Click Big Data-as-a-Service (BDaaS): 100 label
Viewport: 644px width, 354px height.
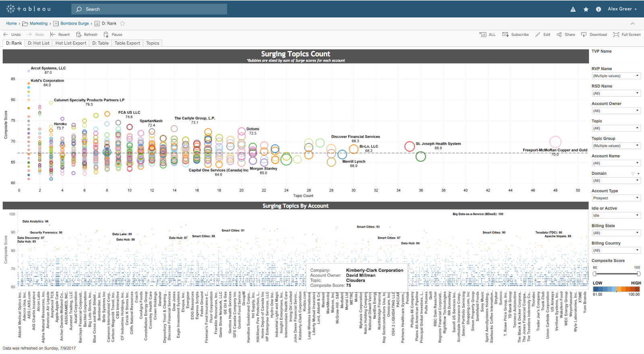point(478,214)
